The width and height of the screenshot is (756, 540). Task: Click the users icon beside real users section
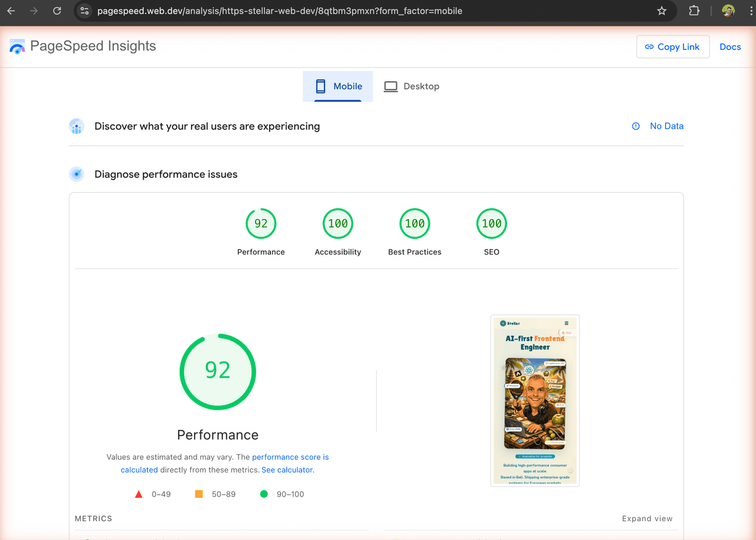click(76, 126)
